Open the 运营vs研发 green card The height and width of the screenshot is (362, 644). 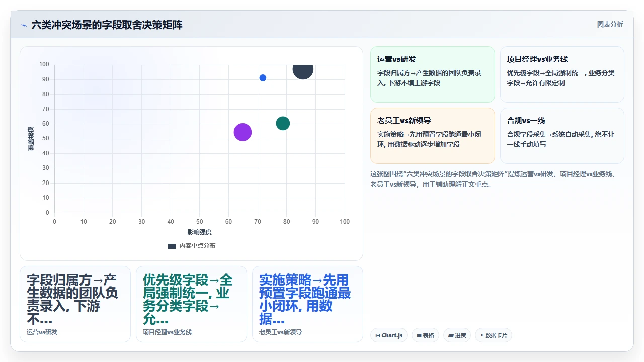[433, 74]
